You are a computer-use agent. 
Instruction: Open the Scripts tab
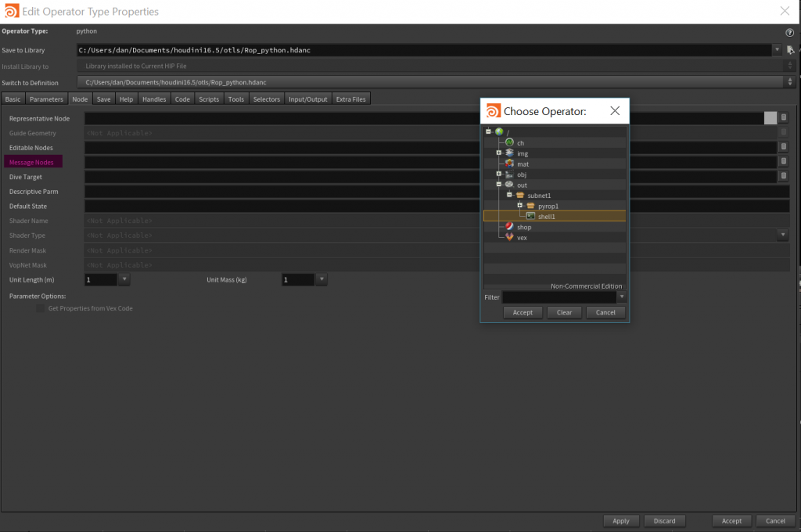pos(209,99)
